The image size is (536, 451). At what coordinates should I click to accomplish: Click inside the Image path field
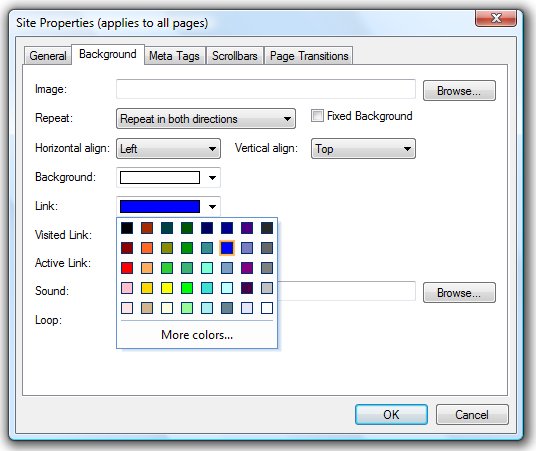[x=266, y=89]
